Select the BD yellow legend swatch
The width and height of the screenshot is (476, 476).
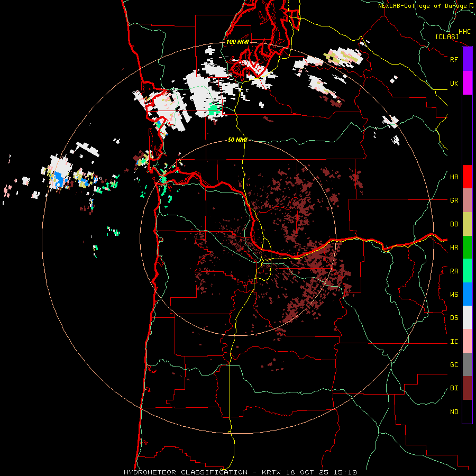coord(467,224)
